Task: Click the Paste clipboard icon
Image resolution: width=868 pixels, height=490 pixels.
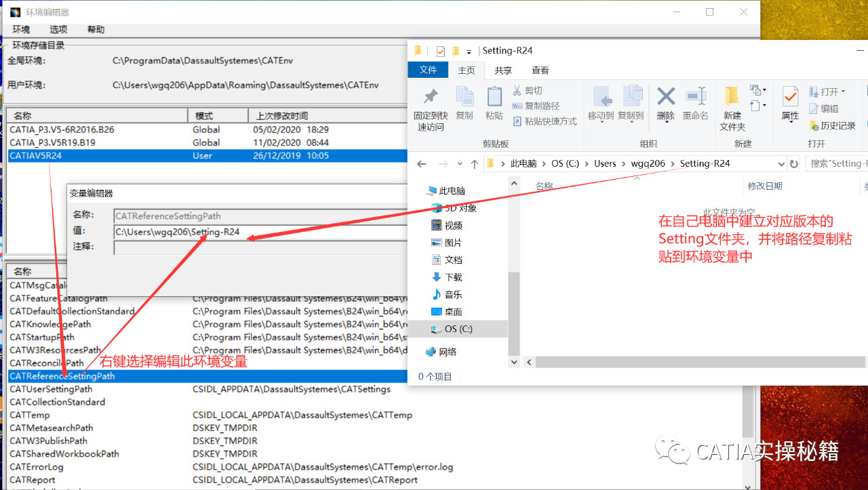Action: pos(494,97)
